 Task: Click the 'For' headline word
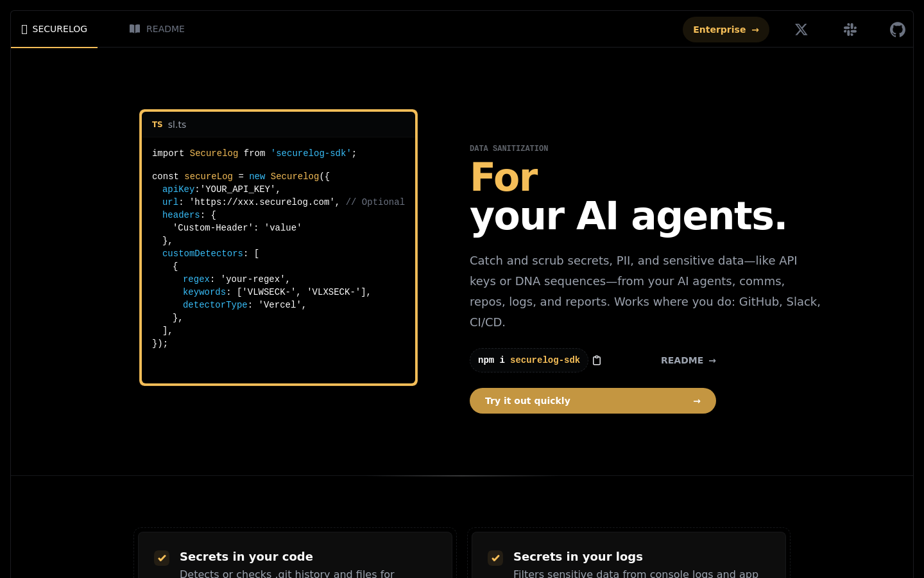(x=504, y=177)
